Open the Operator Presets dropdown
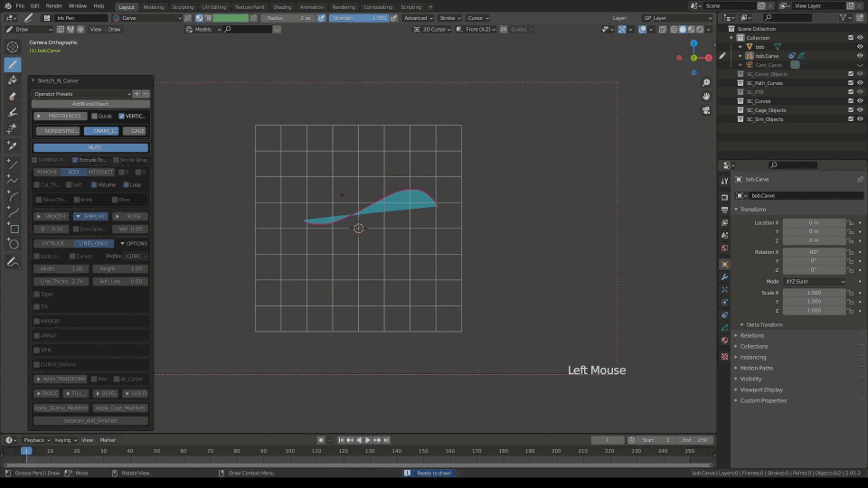 point(81,94)
